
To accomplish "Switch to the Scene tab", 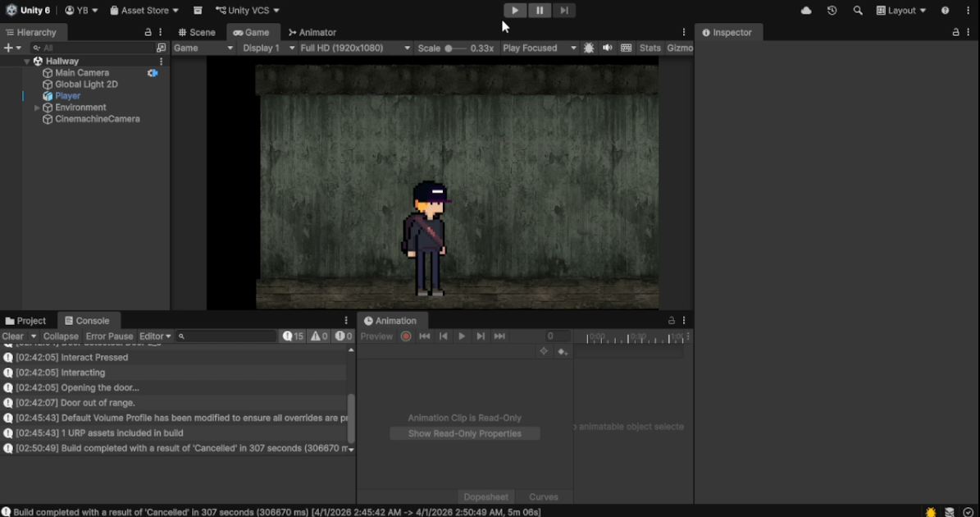I will tap(197, 33).
